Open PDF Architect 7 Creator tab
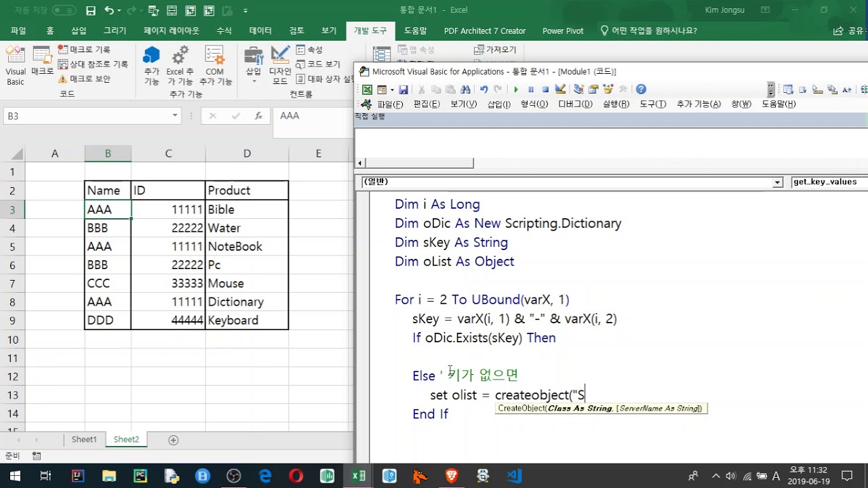Viewport: 868px width, 488px height. 485,31
